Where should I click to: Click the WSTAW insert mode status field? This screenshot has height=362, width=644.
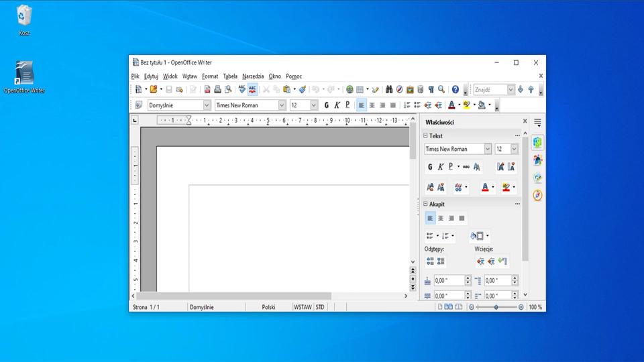pos(302,307)
